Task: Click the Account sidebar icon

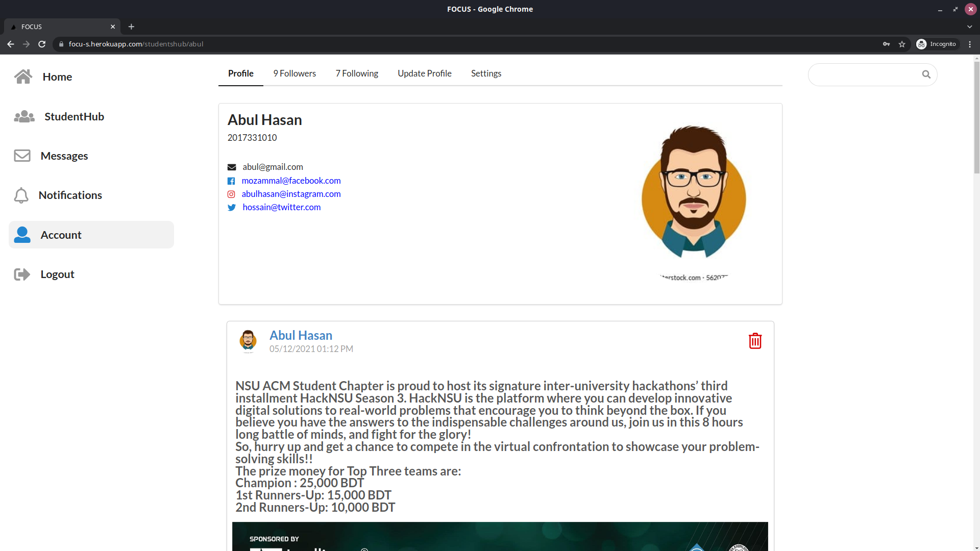Action: pos(22,234)
